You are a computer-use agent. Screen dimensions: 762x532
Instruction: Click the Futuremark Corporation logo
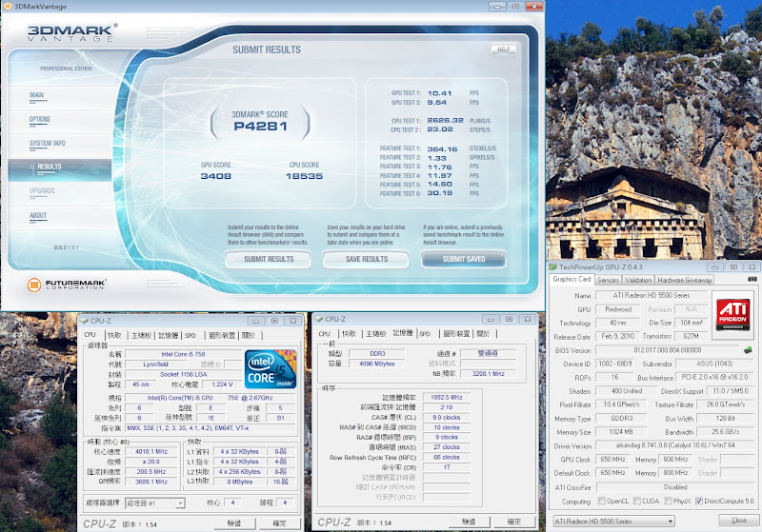[x=67, y=284]
